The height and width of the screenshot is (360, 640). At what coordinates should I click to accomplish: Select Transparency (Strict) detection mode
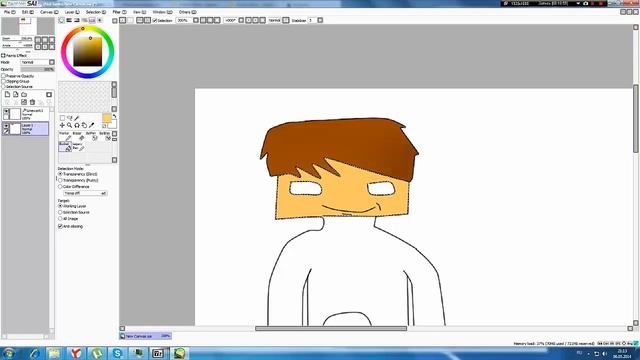click(60, 174)
